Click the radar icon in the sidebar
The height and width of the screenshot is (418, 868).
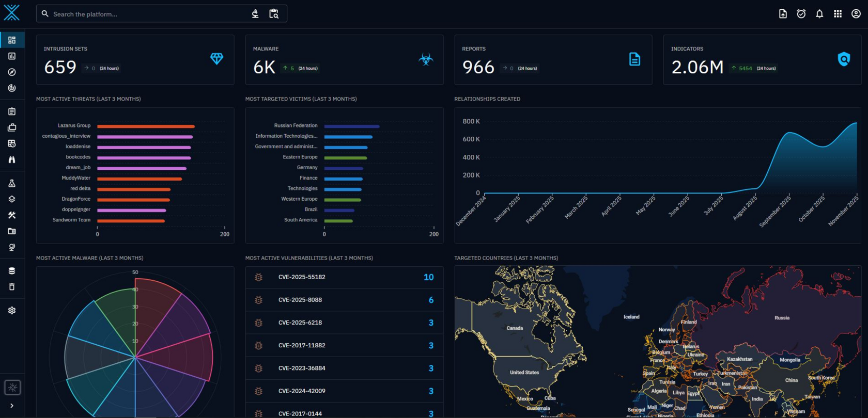12,88
